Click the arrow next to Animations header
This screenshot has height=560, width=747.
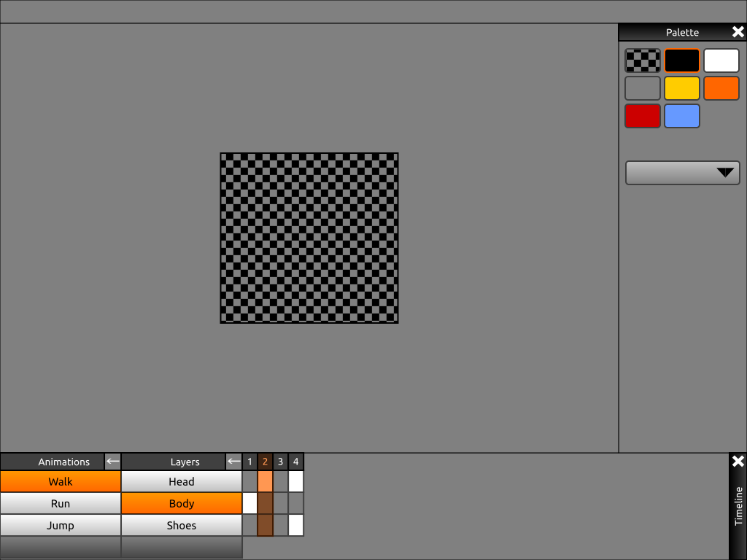[x=112, y=462]
